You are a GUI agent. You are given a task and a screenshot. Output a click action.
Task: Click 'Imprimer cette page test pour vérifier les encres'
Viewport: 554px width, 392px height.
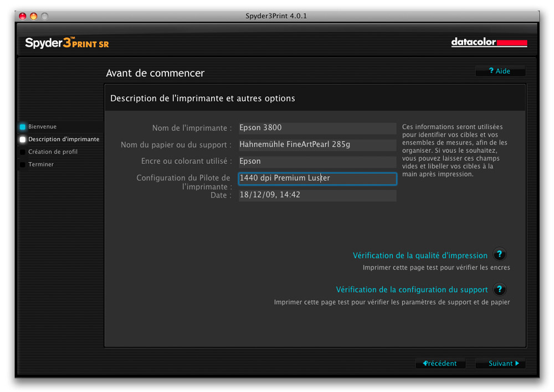pyautogui.click(x=437, y=267)
